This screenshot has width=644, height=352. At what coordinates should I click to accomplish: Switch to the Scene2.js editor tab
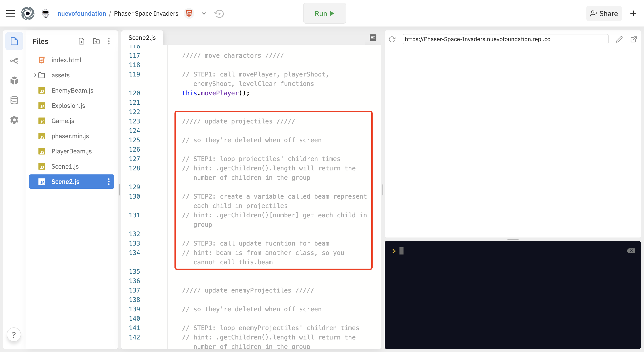(142, 38)
